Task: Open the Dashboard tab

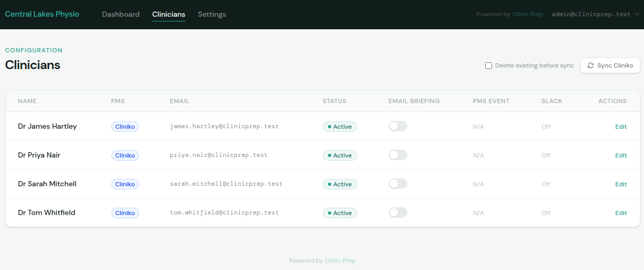Action: (x=121, y=15)
